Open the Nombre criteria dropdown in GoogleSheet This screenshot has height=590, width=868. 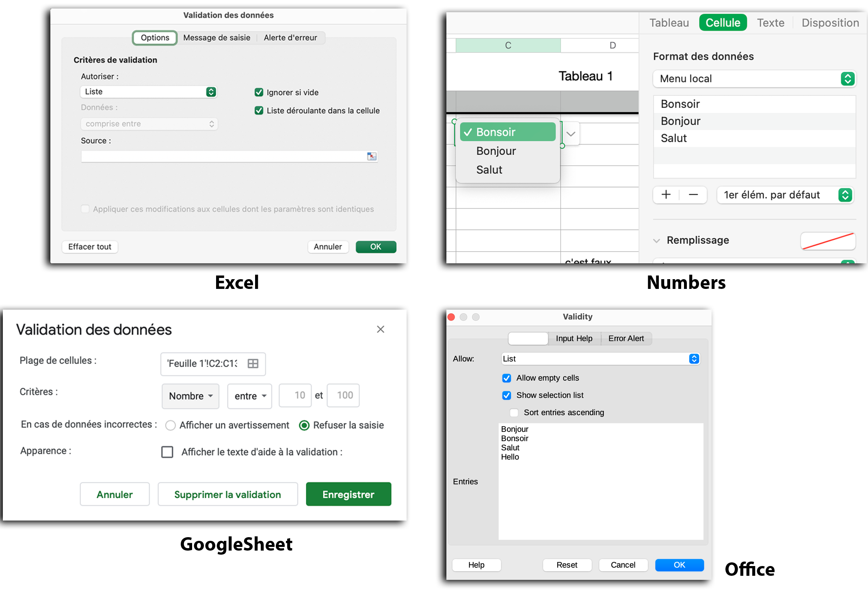click(x=190, y=396)
